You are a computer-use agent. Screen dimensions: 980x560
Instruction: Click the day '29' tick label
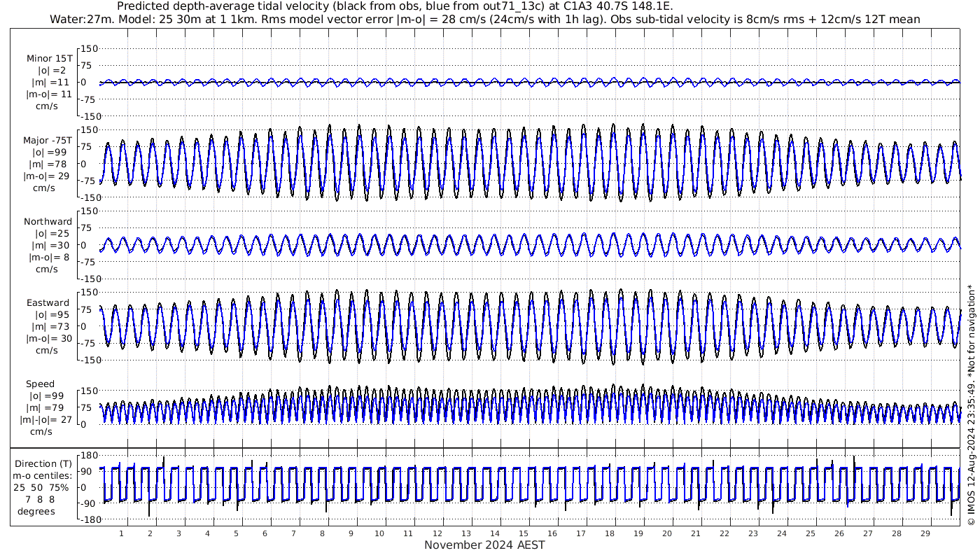[x=925, y=533]
